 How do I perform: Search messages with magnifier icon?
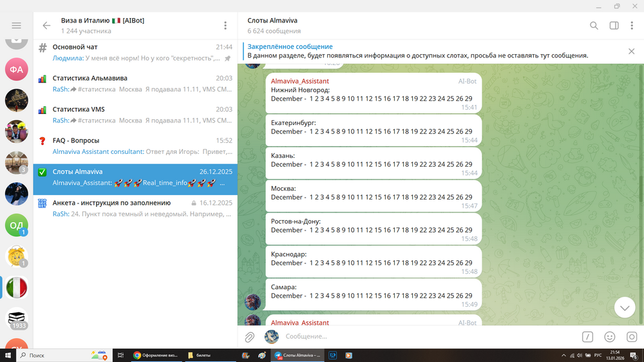tap(594, 26)
